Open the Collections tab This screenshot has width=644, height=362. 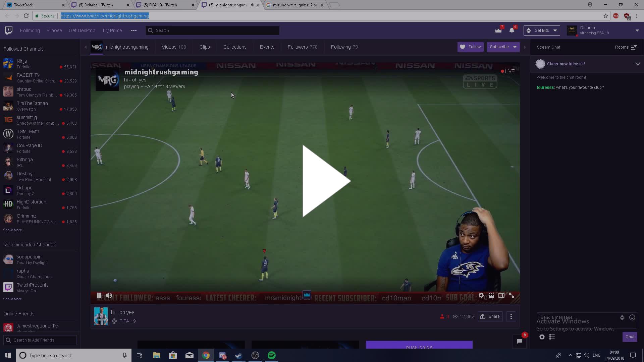tap(235, 47)
